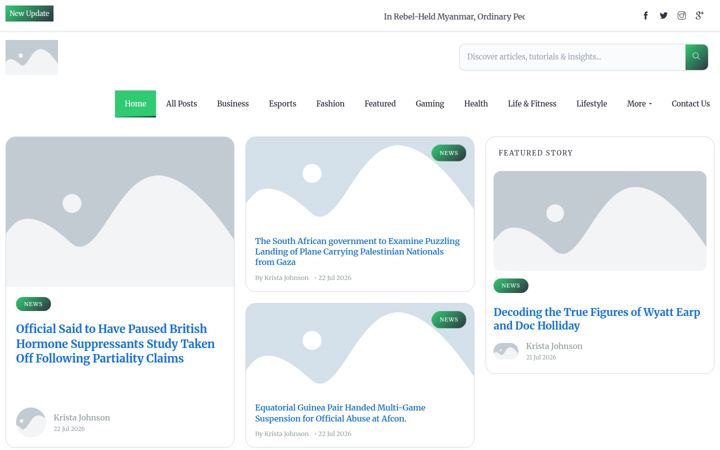Open the Twitter social icon
Viewport: 720px width, 450px height.
(x=664, y=16)
